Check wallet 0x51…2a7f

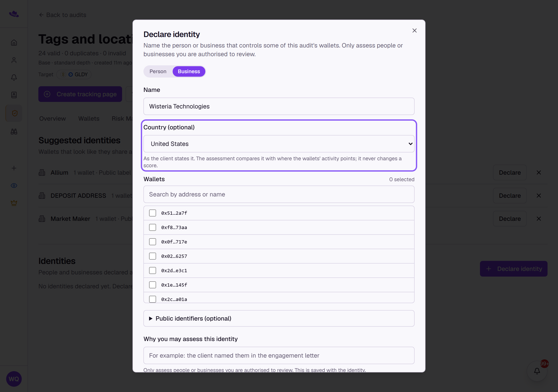point(152,213)
